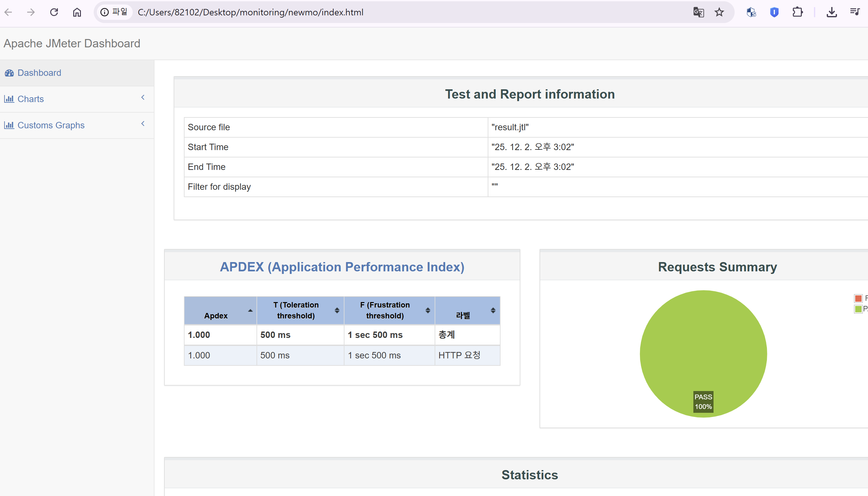This screenshot has height=496, width=868.
Task: Click the file info icon beside 파일
Action: [105, 12]
